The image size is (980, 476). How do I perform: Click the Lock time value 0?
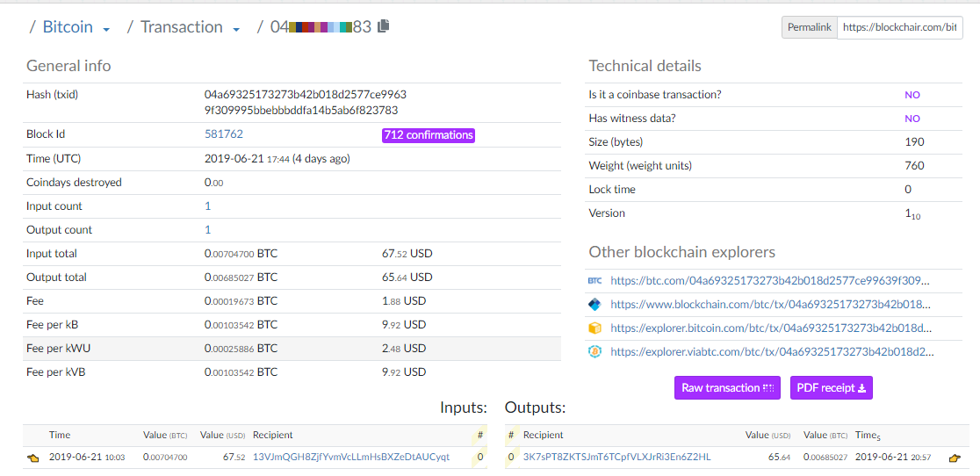pos(908,190)
